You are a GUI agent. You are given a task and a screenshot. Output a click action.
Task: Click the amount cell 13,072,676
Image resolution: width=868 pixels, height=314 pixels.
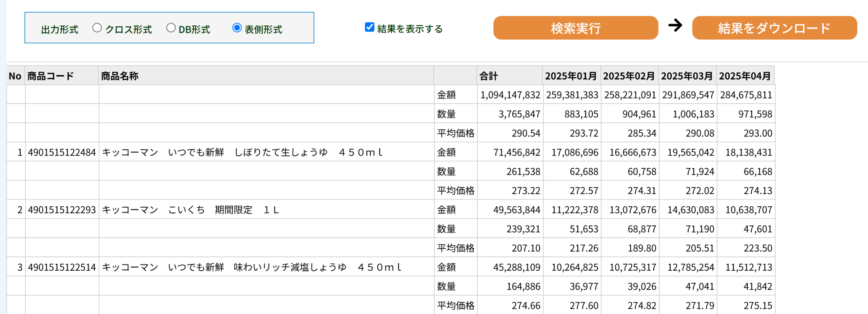pos(630,210)
